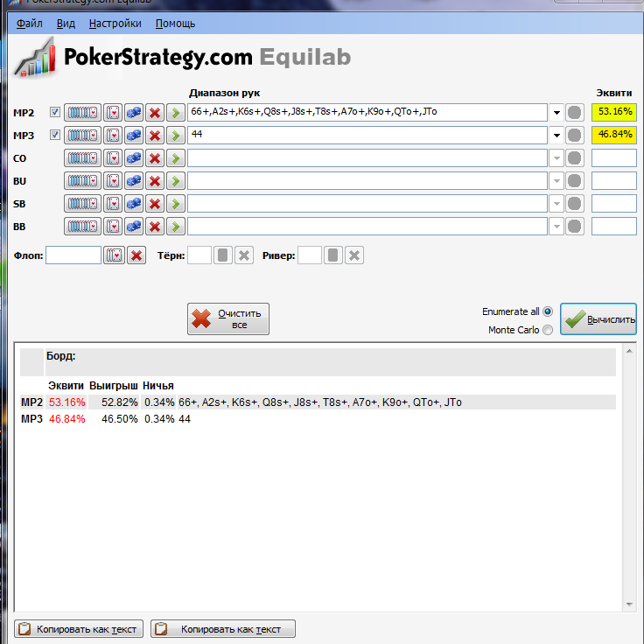Toggle grey circle button in MP3 row
This screenshot has width=644, height=644.
point(575,135)
